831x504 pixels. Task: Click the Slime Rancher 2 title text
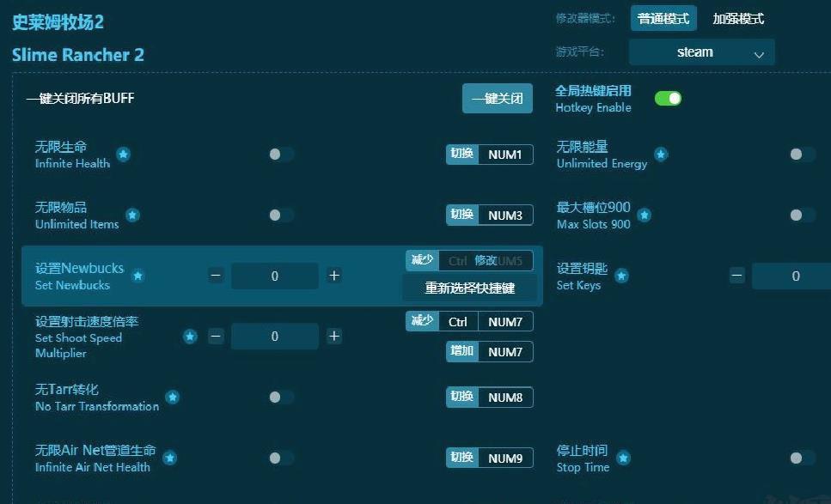(x=78, y=55)
